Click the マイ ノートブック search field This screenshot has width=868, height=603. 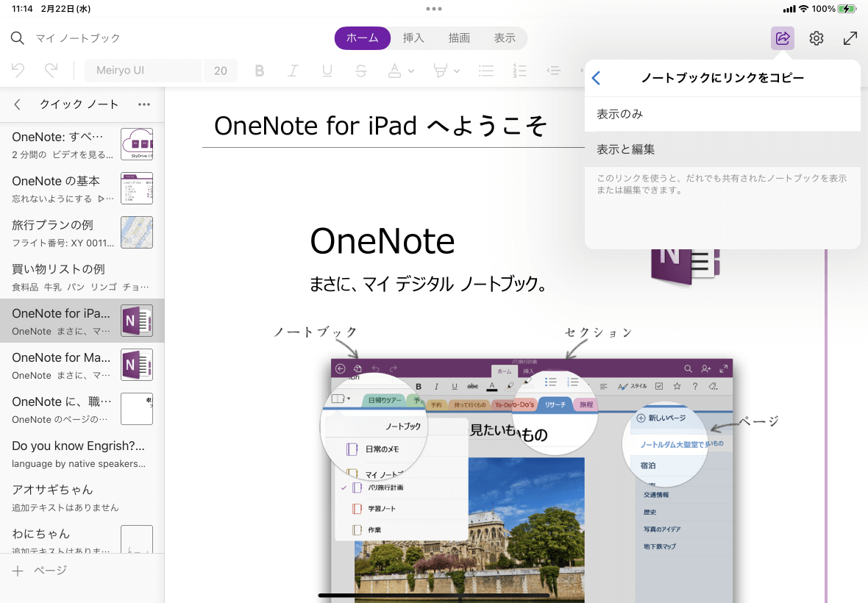78,38
